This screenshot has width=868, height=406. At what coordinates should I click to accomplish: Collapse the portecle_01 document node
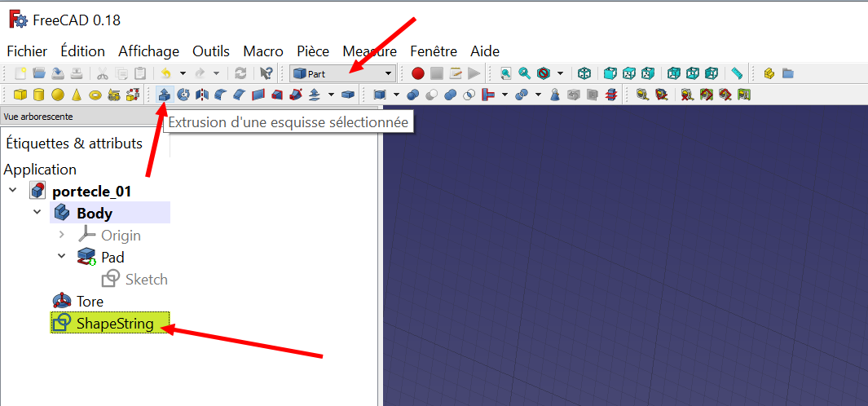coord(13,190)
